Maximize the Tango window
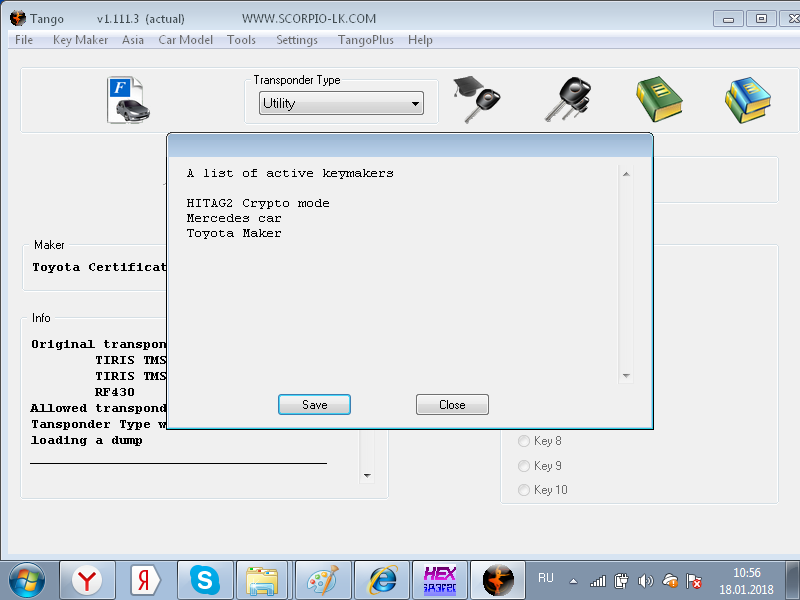 (761, 19)
